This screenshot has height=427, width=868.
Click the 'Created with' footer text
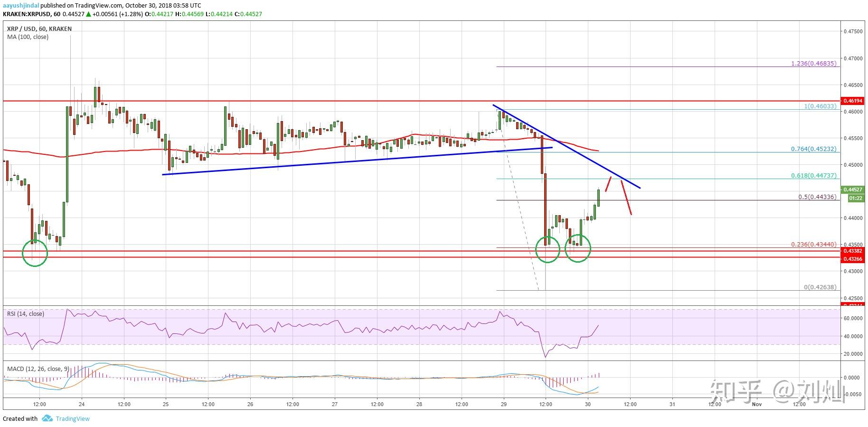click(20, 419)
